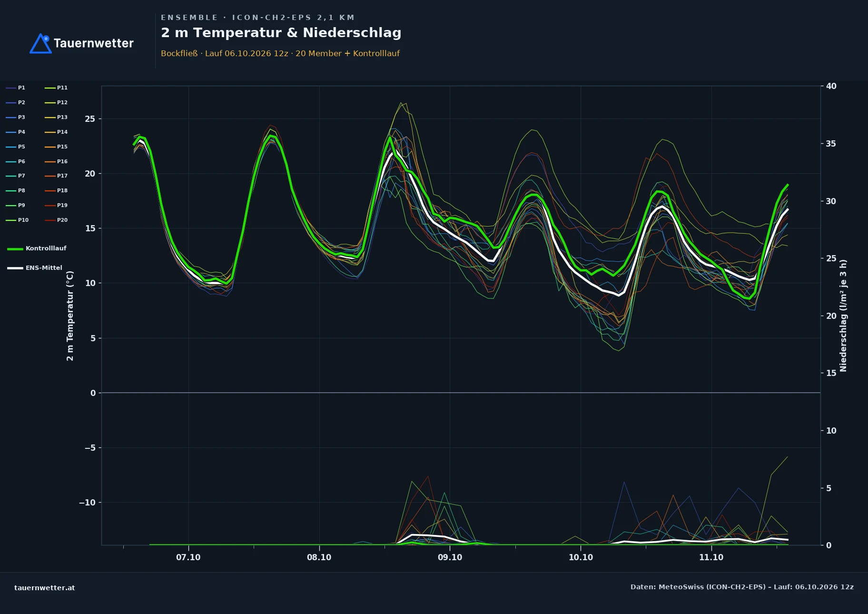Select the P20 legend entry

click(56, 220)
